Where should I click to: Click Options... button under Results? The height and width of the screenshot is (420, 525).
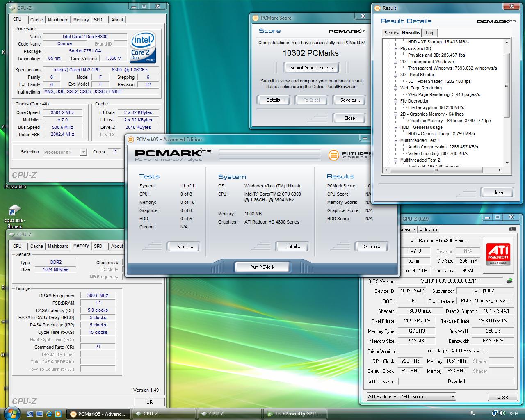coord(373,247)
